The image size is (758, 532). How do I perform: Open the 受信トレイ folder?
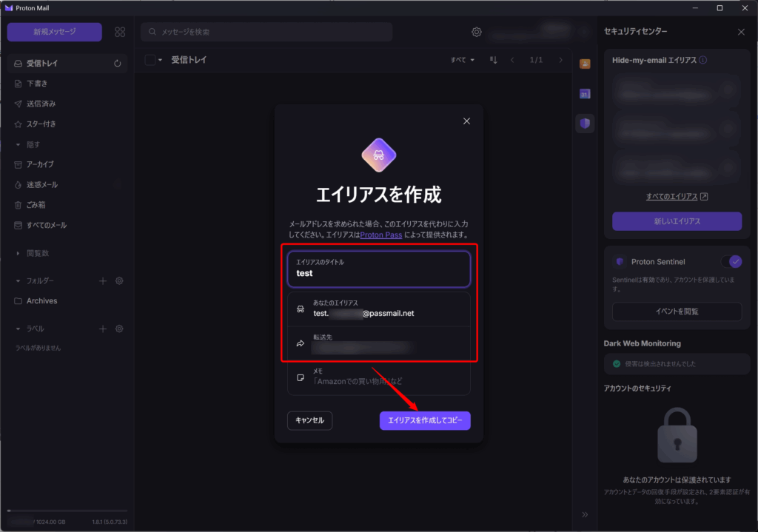tap(67, 64)
